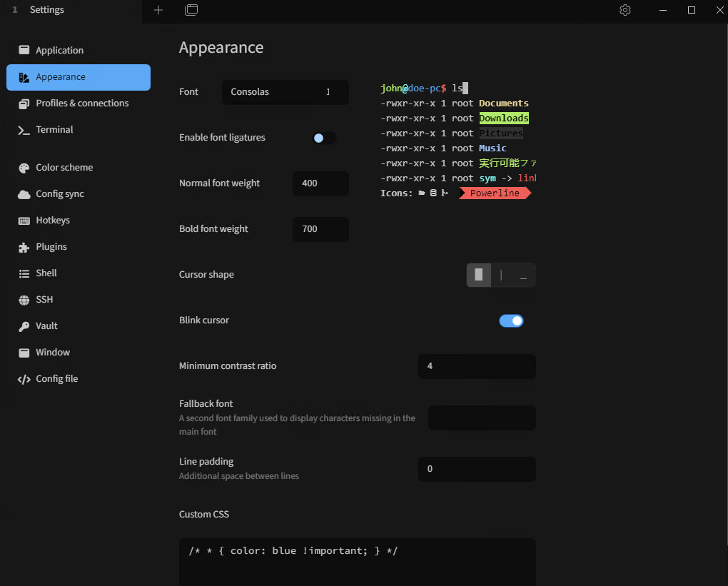This screenshot has height=586, width=728.
Task: Click the Minimum contrast ratio field
Action: pos(477,366)
